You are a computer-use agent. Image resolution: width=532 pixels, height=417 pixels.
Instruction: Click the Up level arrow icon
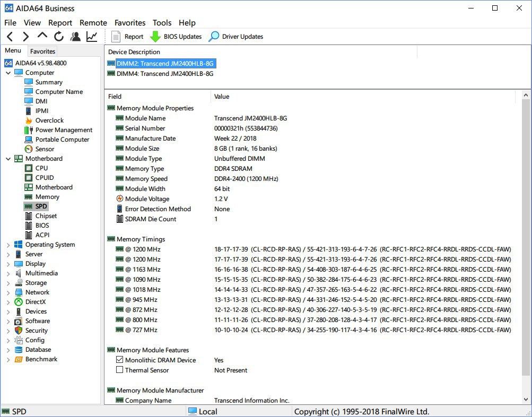[42, 36]
